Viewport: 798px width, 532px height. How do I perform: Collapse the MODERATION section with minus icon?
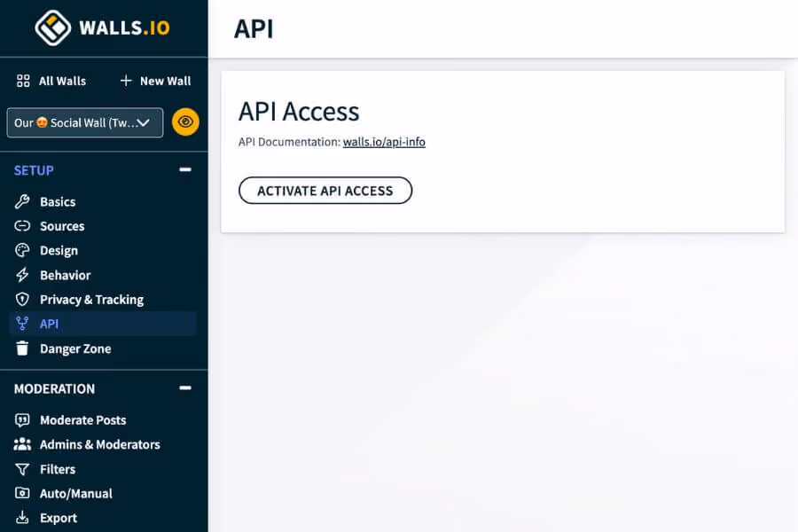[185, 388]
